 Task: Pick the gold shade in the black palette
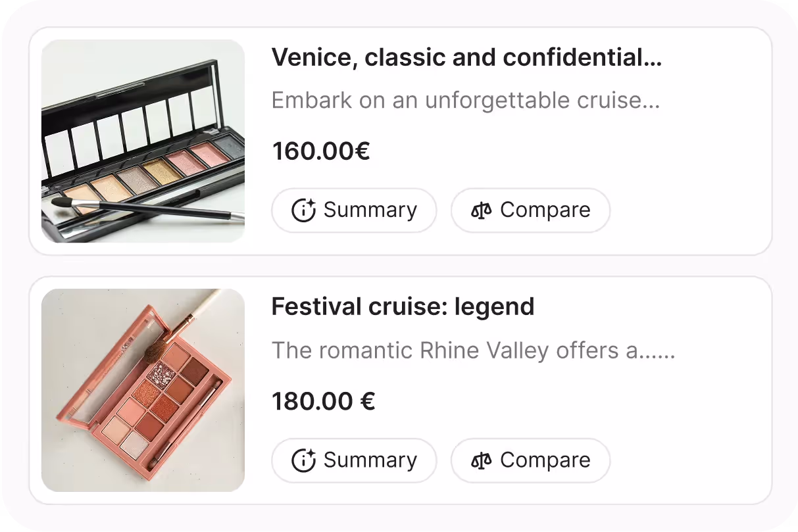tap(161, 172)
